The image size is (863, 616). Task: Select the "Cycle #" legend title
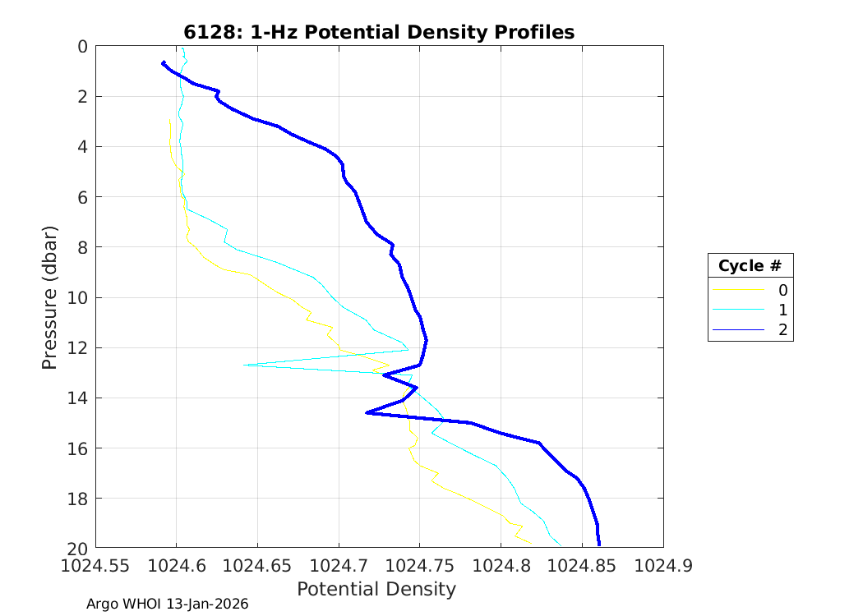(750, 266)
